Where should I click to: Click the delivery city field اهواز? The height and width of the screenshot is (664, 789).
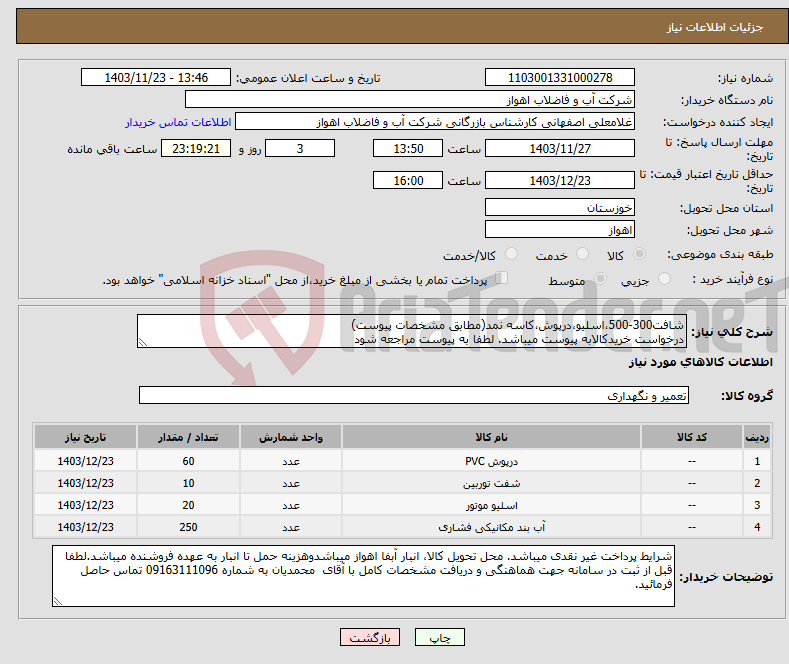[560, 229]
